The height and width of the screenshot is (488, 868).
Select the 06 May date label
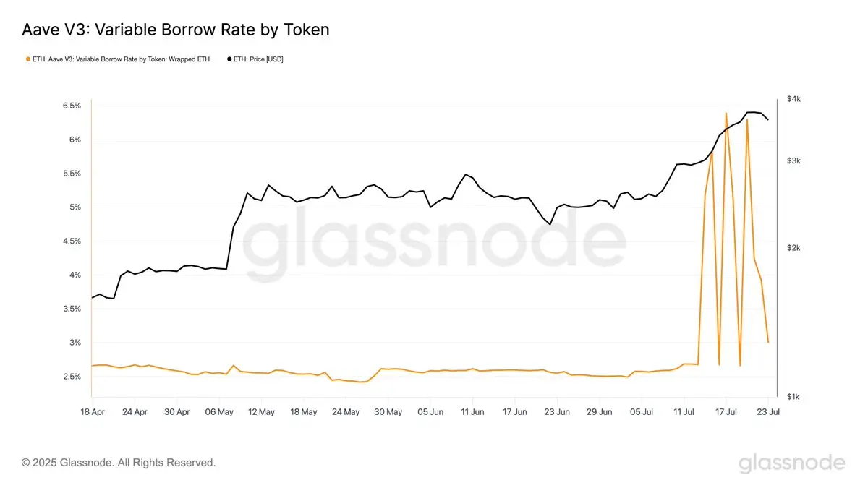coord(219,412)
